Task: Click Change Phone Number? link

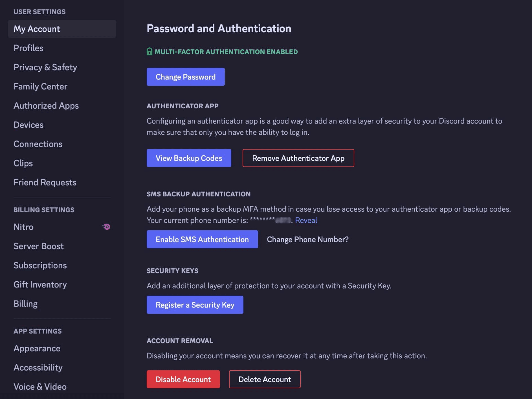Action: (308, 239)
